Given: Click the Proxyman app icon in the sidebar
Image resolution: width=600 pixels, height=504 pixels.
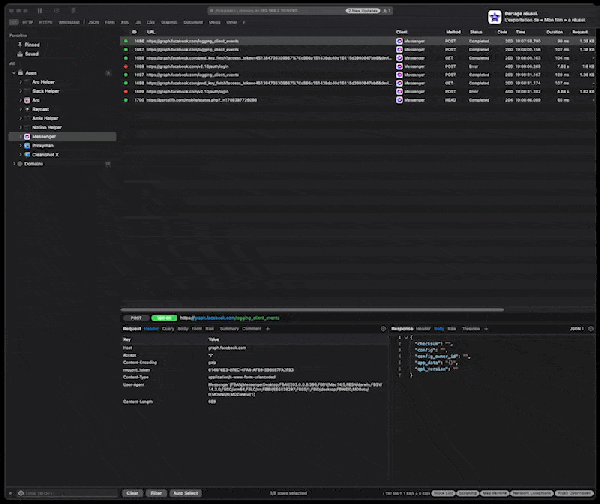Looking at the screenshot, I should tap(27, 146).
